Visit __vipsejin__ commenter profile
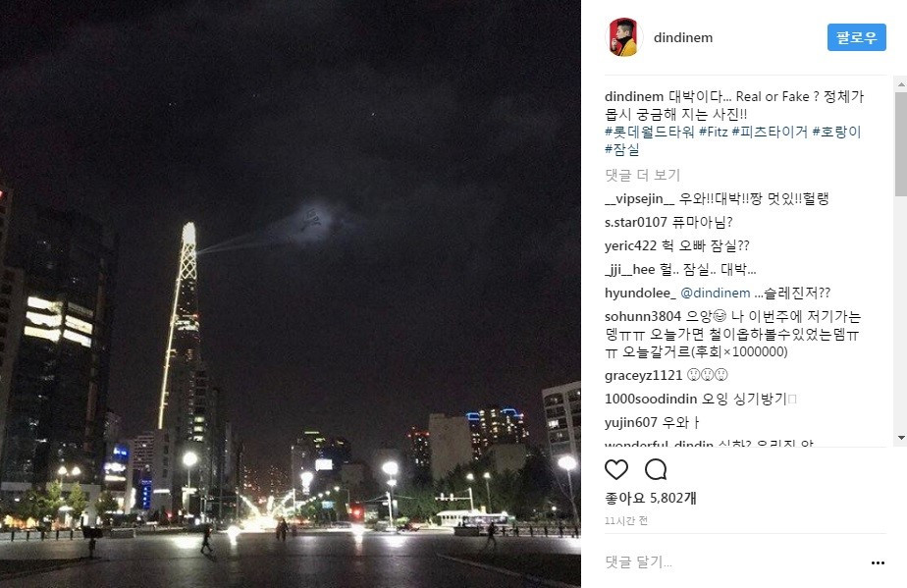Viewport: 907px width, 588px height. pos(639,199)
